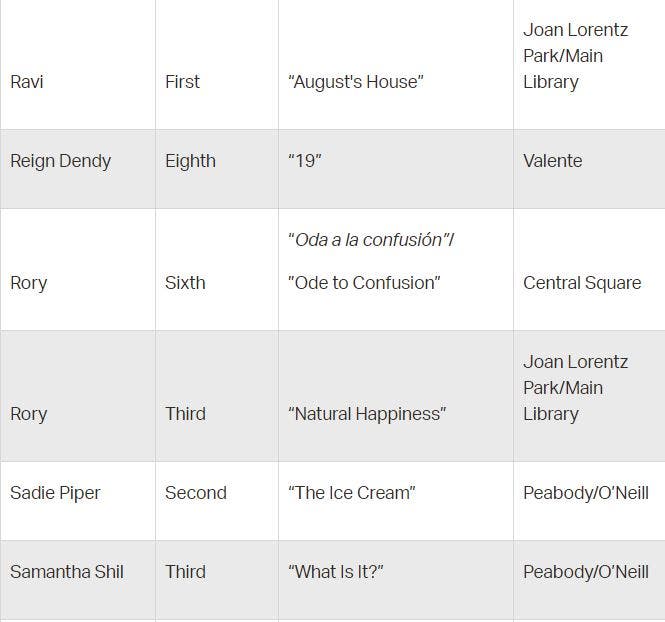Image resolution: width=665 pixels, height=622 pixels.
Task: Select the Sixth grade cell
Action: pos(185,283)
